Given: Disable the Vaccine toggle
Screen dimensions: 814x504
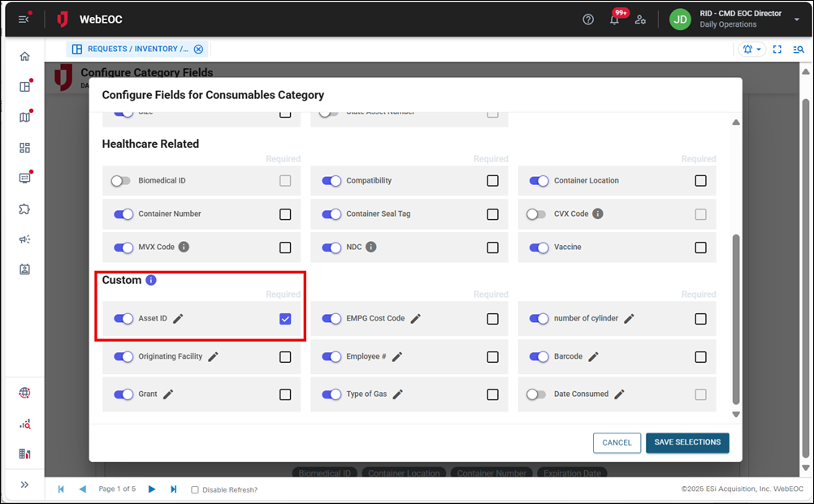Looking at the screenshot, I should click(x=539, y=247).
